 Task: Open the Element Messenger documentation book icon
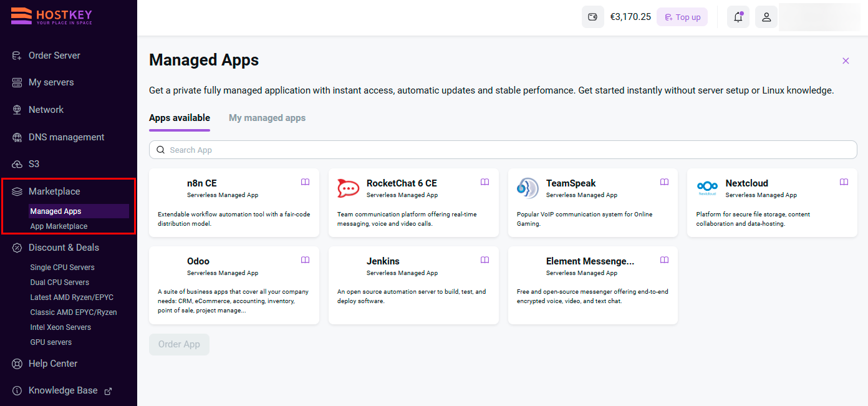coord(664,260)
